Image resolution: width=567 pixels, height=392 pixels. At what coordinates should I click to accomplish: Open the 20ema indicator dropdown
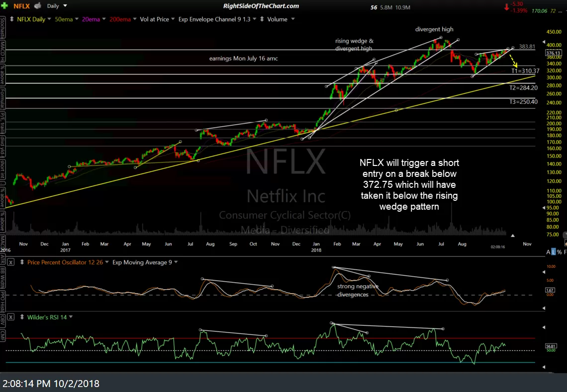(103, 19)
